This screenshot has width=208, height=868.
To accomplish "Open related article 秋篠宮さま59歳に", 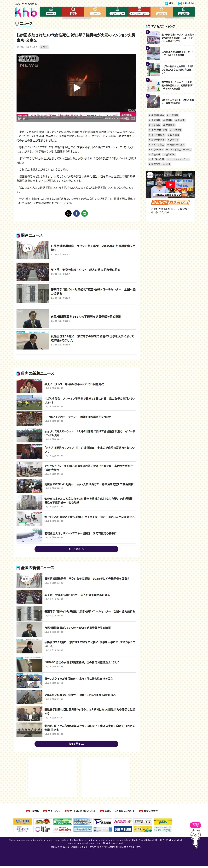I will click(76, 340).
